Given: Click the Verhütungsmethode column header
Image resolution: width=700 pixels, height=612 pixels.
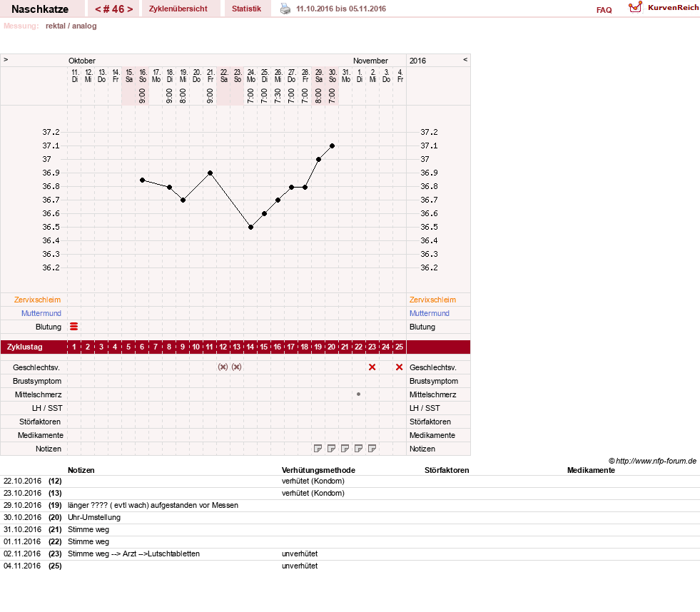Looking at the screenshot, I should click(318, 470).
